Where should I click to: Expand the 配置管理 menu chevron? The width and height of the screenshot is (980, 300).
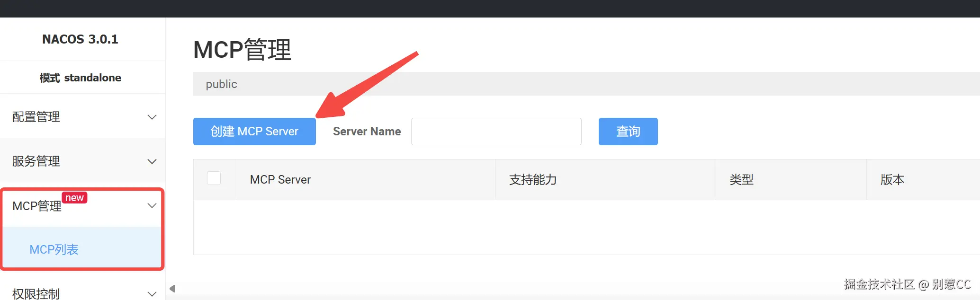coord(152,117)
